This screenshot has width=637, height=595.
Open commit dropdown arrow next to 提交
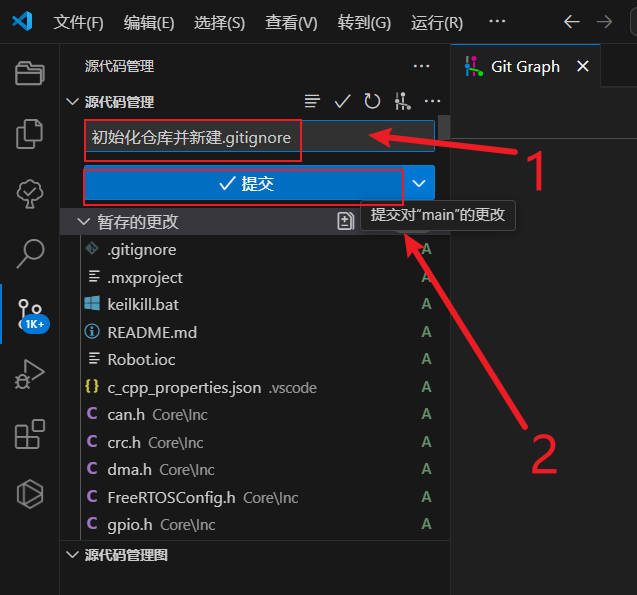420,184
